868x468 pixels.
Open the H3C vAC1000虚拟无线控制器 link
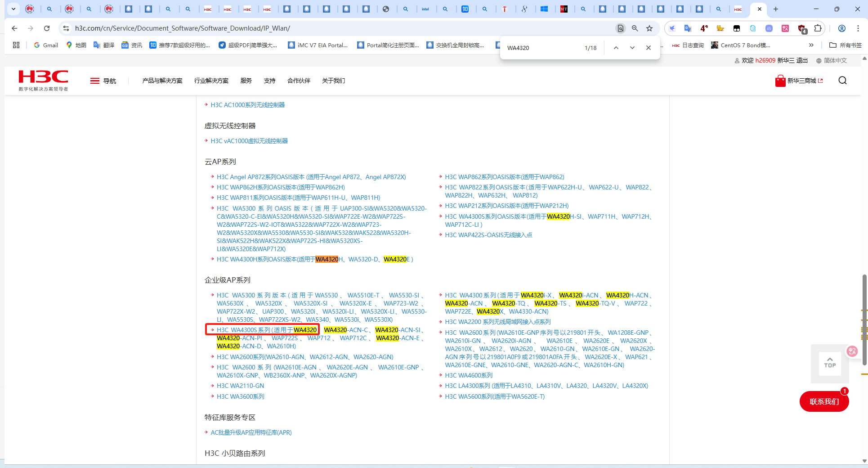click(x=249, y=141)
